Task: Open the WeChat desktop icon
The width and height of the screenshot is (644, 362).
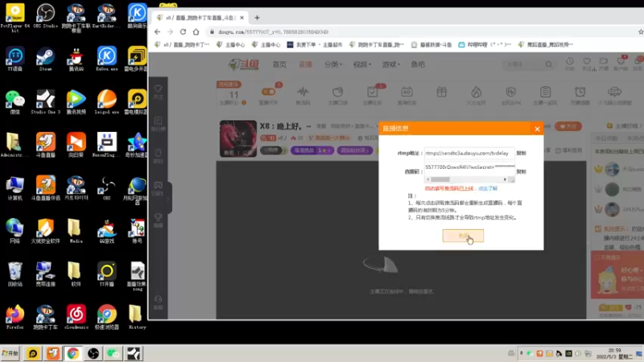Action: 14,102
